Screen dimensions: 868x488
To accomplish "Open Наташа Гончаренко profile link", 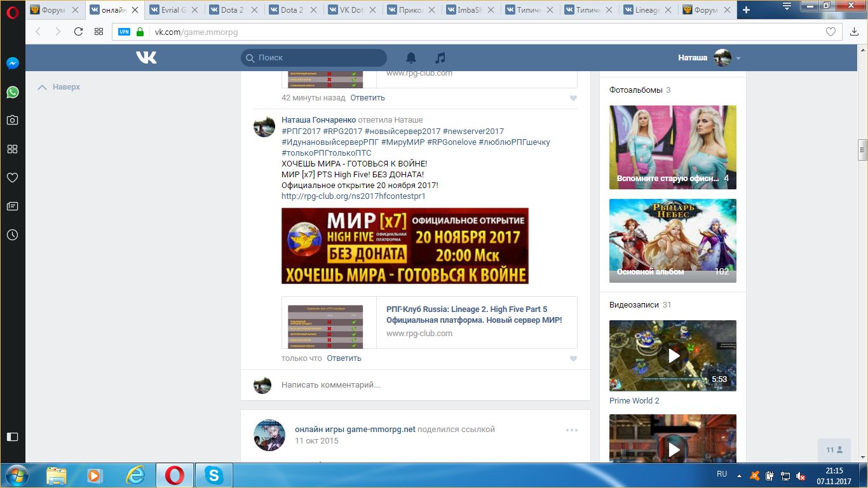I will [x=318, y=120].
